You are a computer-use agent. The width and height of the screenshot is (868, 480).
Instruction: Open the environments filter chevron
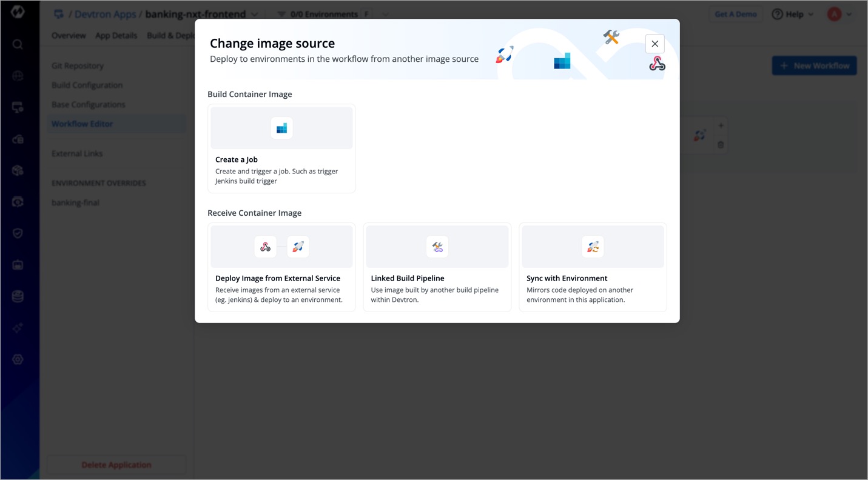click(386, 14)
